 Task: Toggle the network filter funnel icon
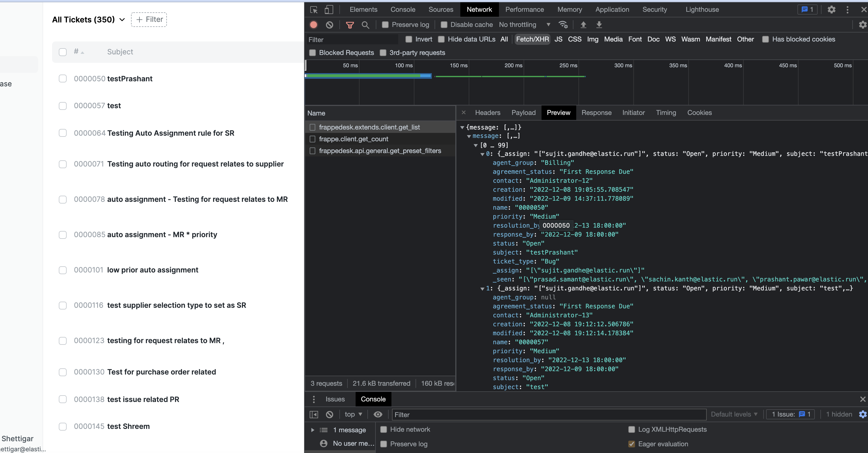click(350, 25)
